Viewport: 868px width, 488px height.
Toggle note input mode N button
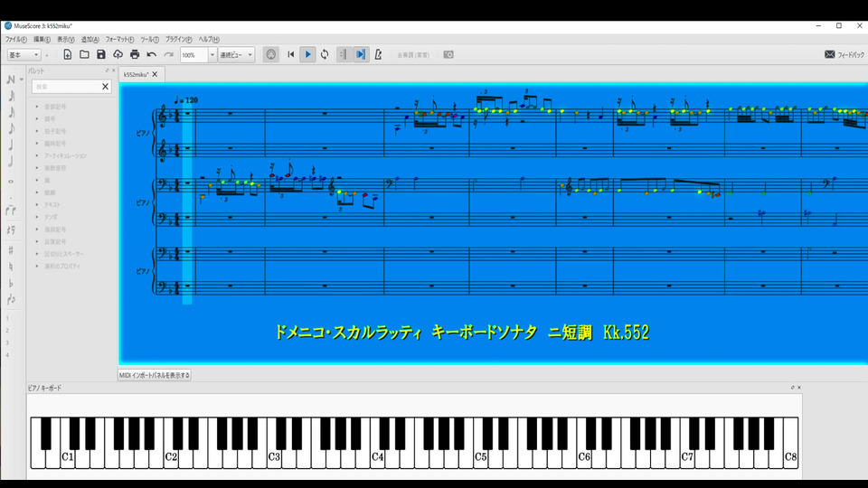pyautogui.click(x=11, y=80)
